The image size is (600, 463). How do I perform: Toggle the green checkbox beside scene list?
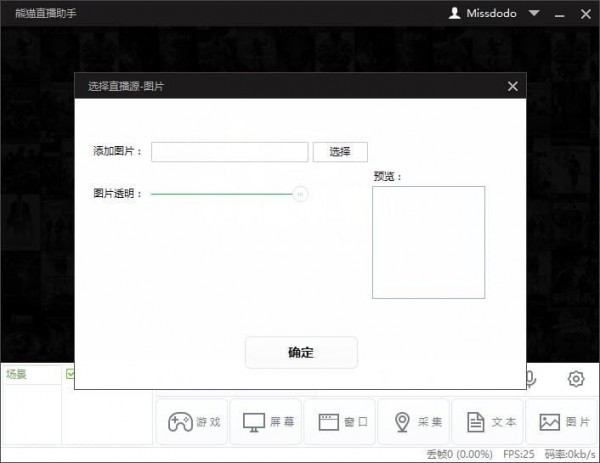click(x=70, y=375)
